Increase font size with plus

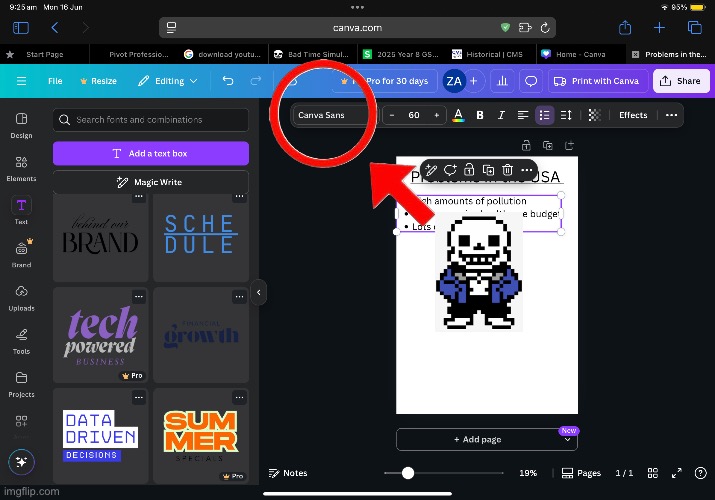(436, 115)
